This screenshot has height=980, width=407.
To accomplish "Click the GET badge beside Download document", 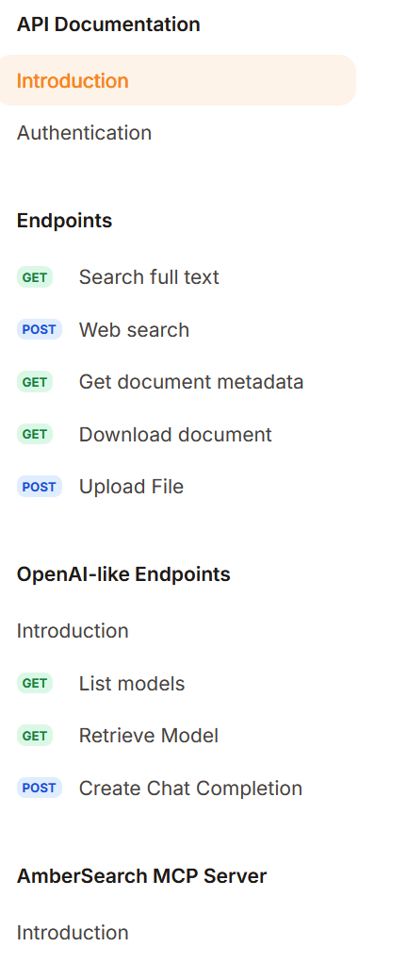I will click(x=35, y=434).
